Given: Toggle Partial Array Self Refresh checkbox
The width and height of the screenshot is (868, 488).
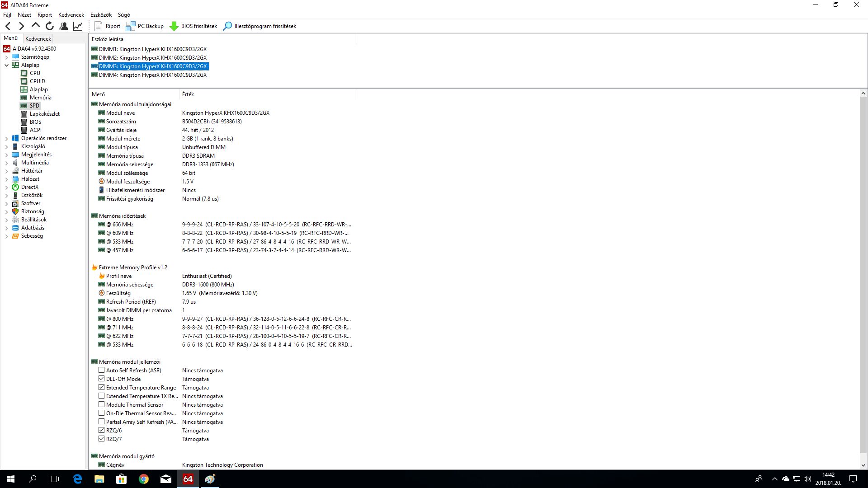Looking at the screenshot, I should 101,422.
